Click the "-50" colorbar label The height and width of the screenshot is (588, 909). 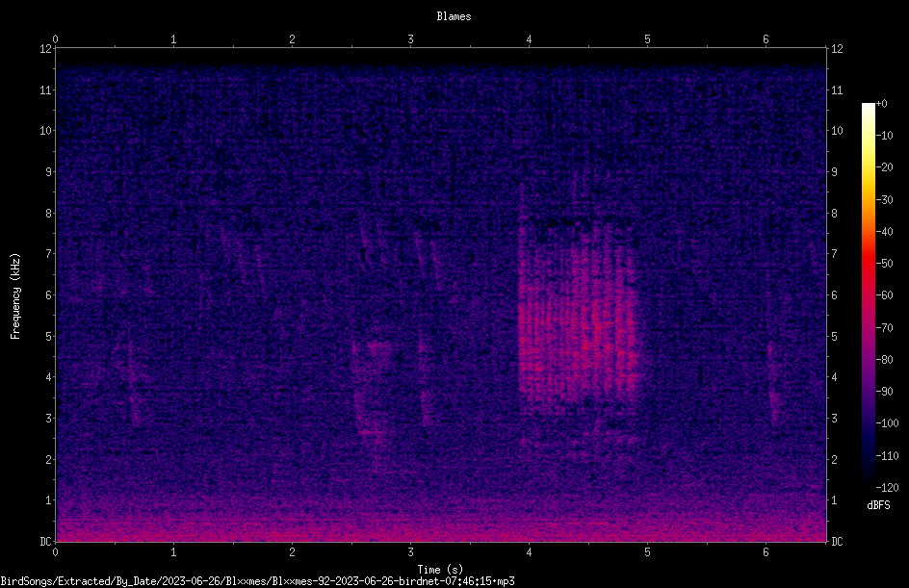[884, 264]
